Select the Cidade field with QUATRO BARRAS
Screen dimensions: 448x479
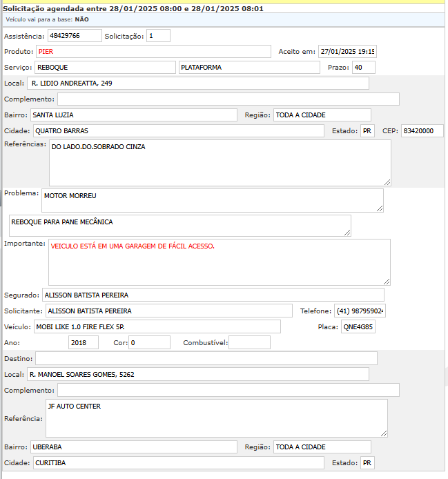pos(178,130)
